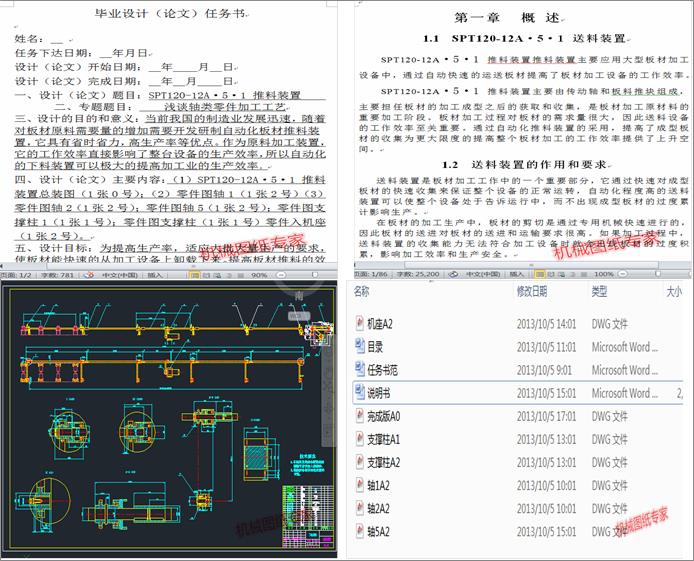Click the hatched section view in CAD drawing
Screen dimensions: 694x561
point(256,459)
